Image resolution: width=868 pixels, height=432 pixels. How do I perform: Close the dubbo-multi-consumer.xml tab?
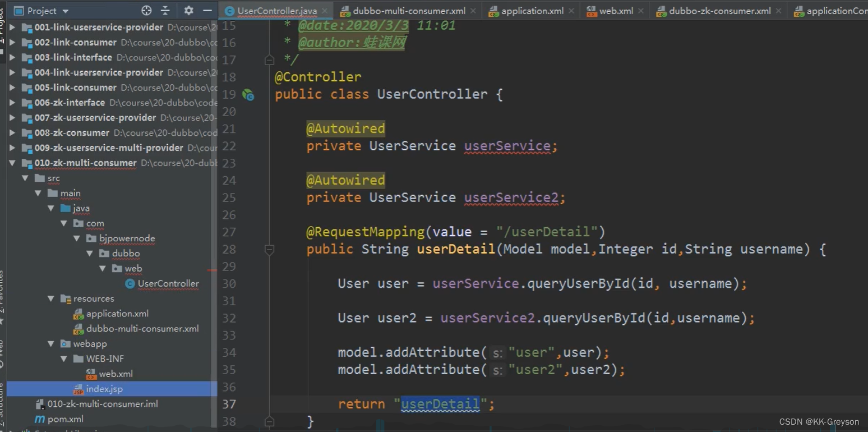click(473, 11)
